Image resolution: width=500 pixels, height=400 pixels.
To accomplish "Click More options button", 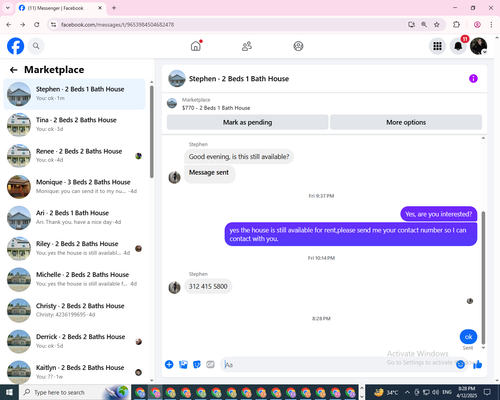I will pyautogui.click(x=406, y=122).
